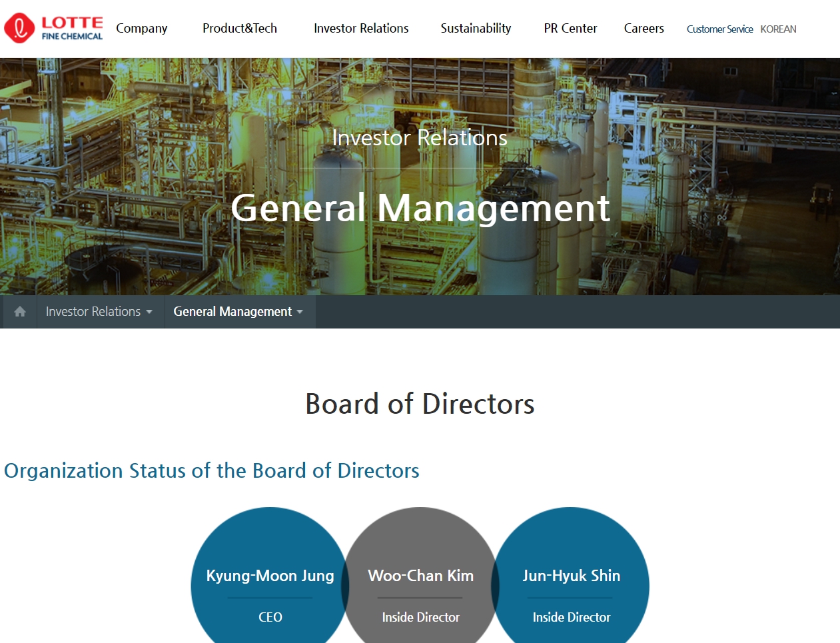Viewport: 840px width, 643px height.
Task: Click the Investor Relations banner title
Action: point(420,138)
